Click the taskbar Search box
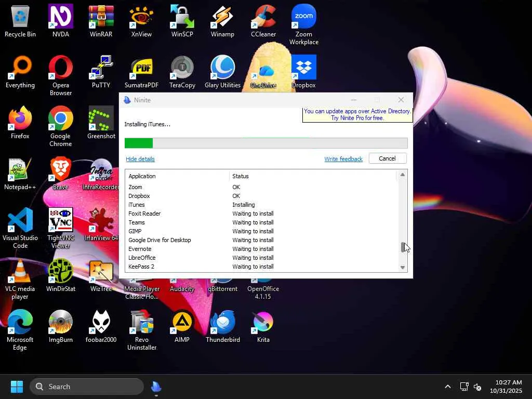Screen dimensions: 532x399 [87, 387]
